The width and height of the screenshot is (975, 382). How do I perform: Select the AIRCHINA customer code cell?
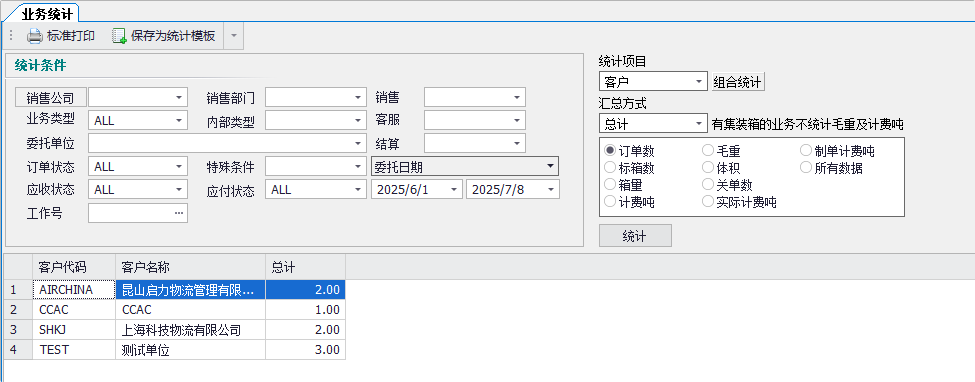[74, 289]
